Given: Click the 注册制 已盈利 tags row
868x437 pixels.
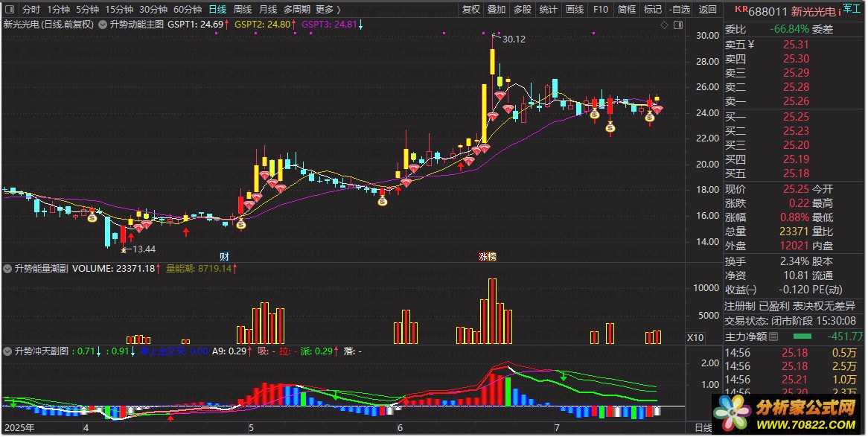Looking at the screenshot, I should (791, 306).
